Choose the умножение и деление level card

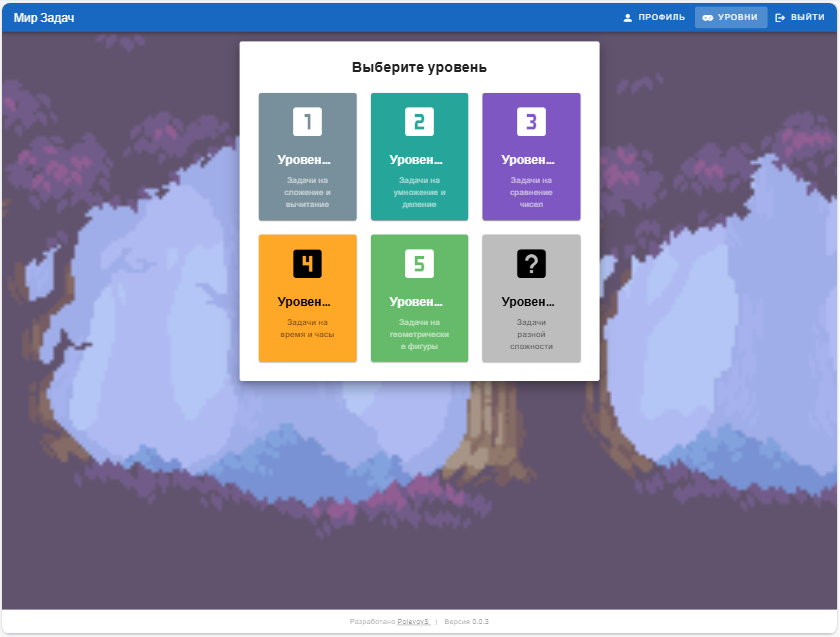coord(419,156)
